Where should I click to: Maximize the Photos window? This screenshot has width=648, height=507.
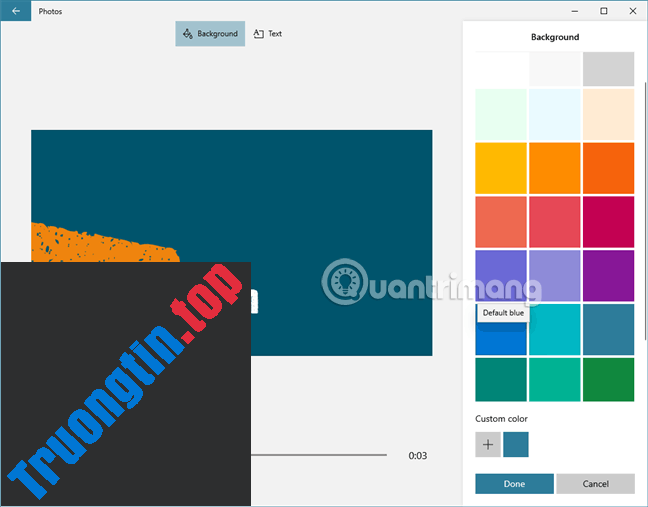click(603, 11)
